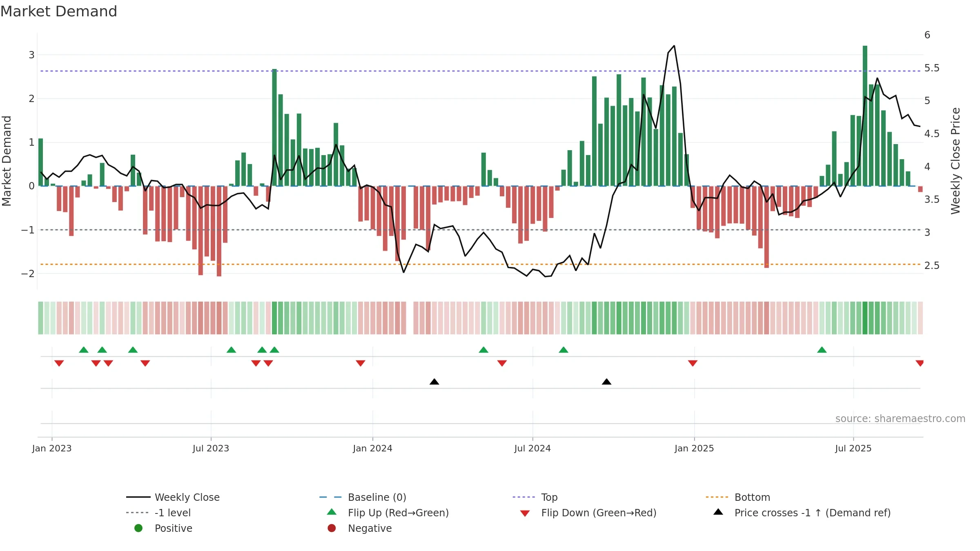Click the Jul 2025 x-axis label

[853, 449]
